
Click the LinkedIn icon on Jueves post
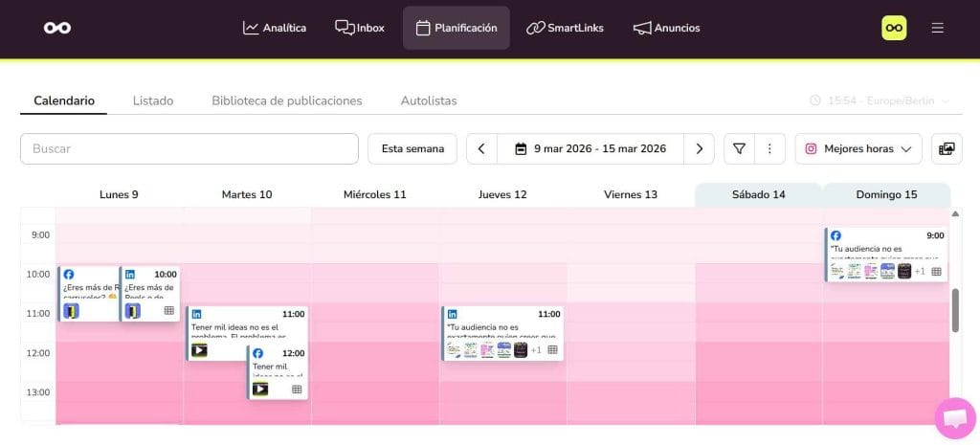pyautogui.click(x=452, y=315)
